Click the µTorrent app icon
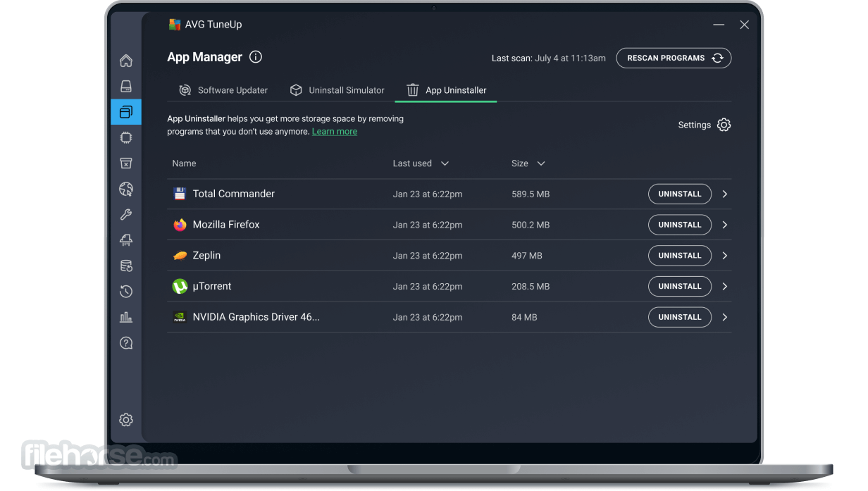Screen dimensions: 868x491 [180, 286]
